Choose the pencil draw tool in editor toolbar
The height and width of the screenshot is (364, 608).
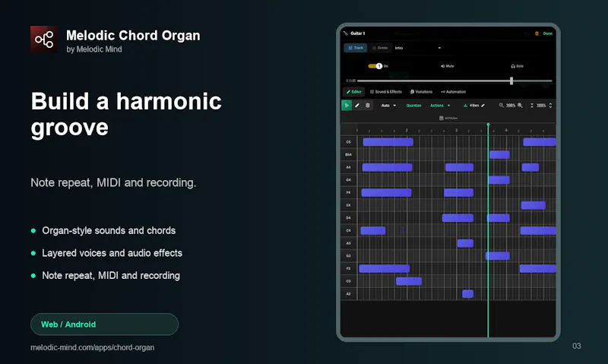[x=357, y=105]
